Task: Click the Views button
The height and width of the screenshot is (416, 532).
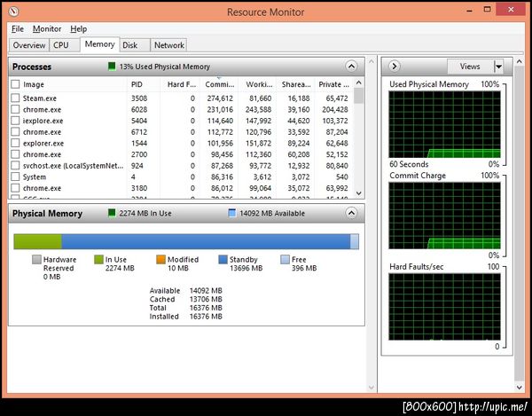Action: coord(470,67)
